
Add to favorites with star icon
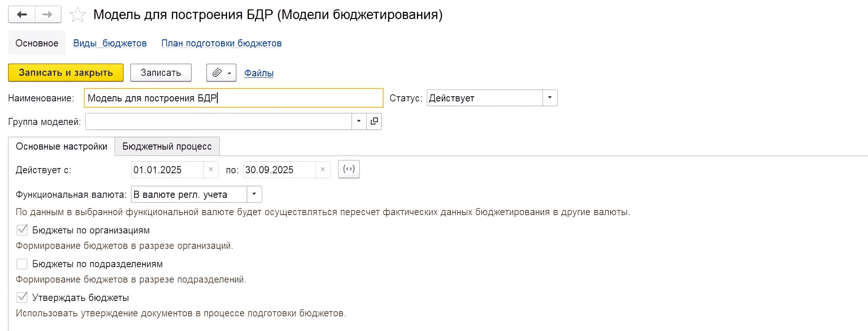click(77, 15)
